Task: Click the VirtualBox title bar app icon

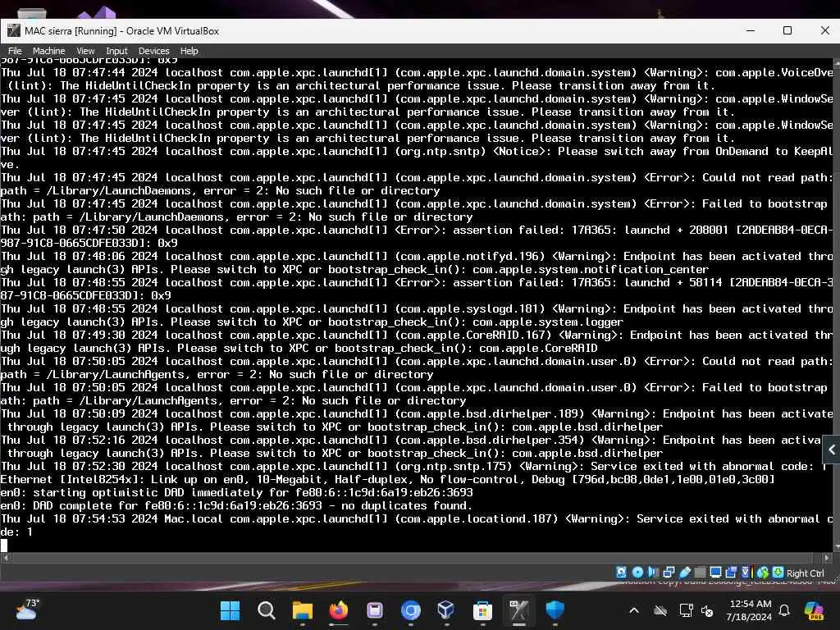Action: [x=13, y=30]
